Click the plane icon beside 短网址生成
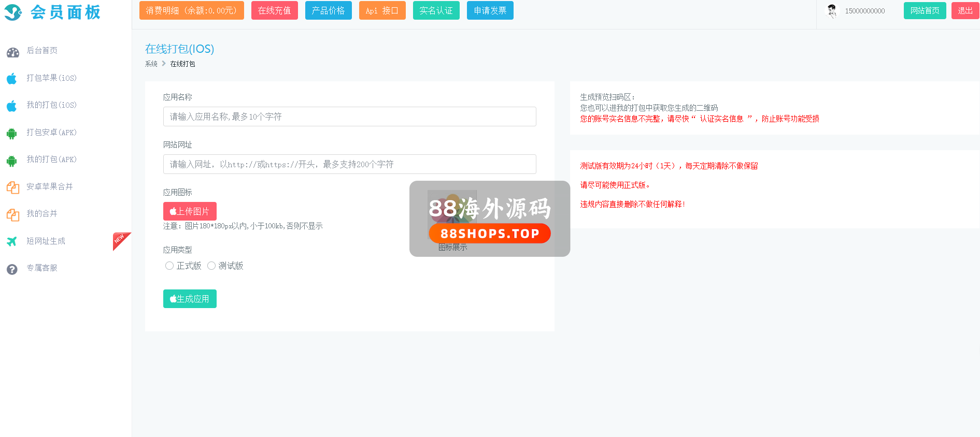 click(x=12, y=241)
